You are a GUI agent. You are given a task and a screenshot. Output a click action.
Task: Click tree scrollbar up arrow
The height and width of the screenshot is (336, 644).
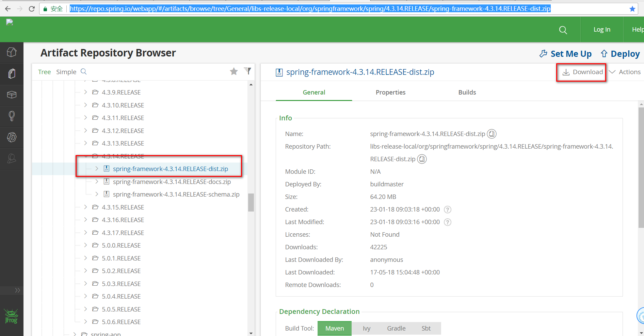(x=251, y=84)
